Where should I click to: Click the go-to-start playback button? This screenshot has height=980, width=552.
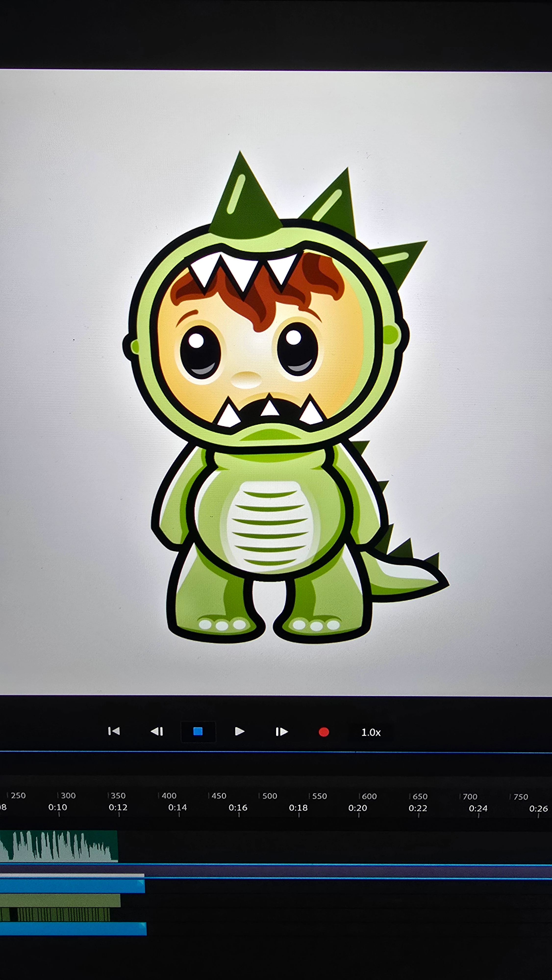114,731
